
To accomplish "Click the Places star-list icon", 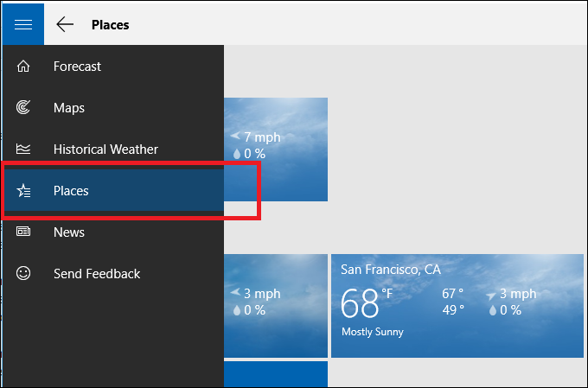I will tap(23, 191).
